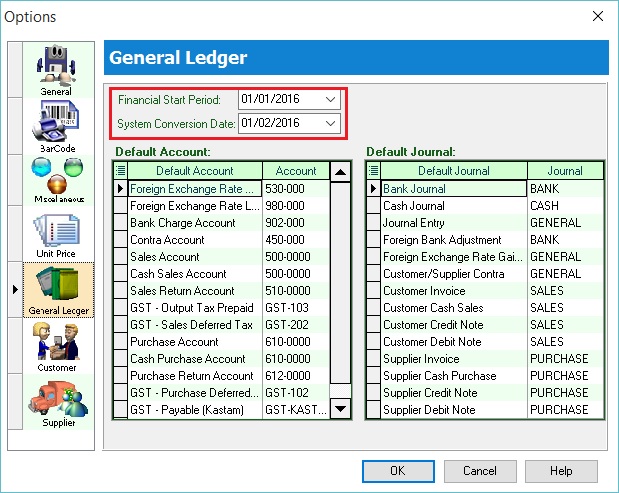The width and height of the screenshot is (619, 493).
Task: Select the Unit Price category icon
Action: 56,235
